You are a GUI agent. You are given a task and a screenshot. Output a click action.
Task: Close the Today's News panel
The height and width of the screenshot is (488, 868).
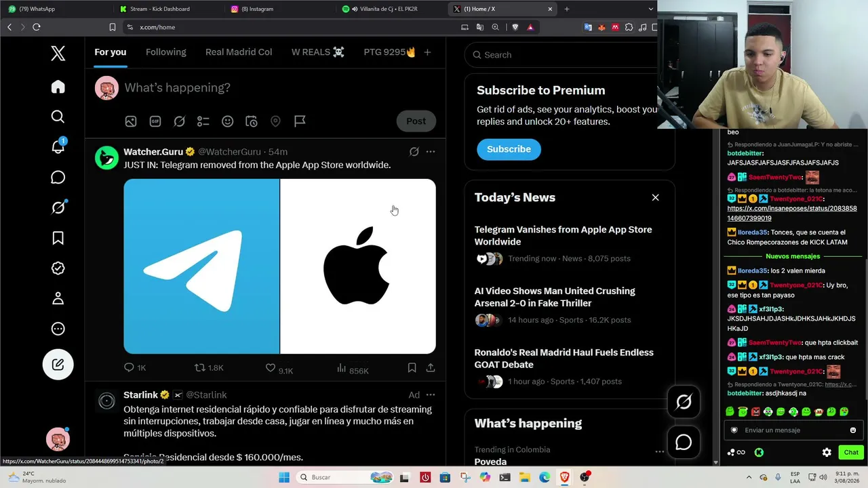tap(655, 197)
